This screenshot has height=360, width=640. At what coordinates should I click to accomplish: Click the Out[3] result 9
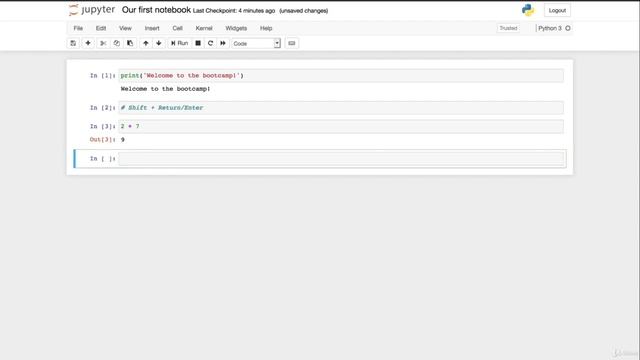pos(122,140)
